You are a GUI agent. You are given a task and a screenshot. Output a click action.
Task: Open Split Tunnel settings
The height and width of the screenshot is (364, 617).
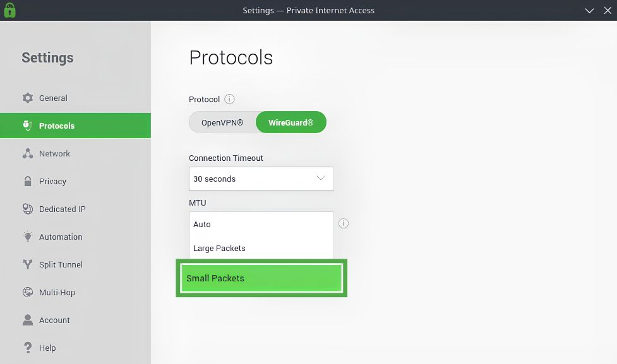point(75,264)
